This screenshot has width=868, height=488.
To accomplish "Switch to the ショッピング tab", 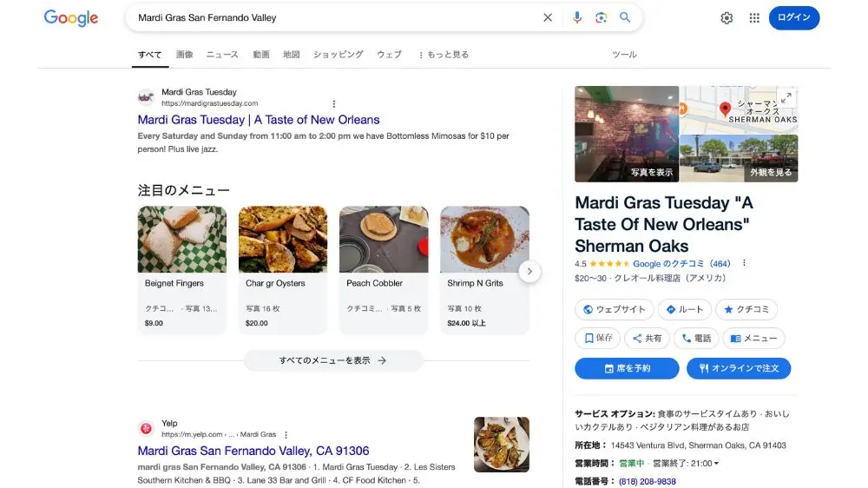I will coord(339,55).
